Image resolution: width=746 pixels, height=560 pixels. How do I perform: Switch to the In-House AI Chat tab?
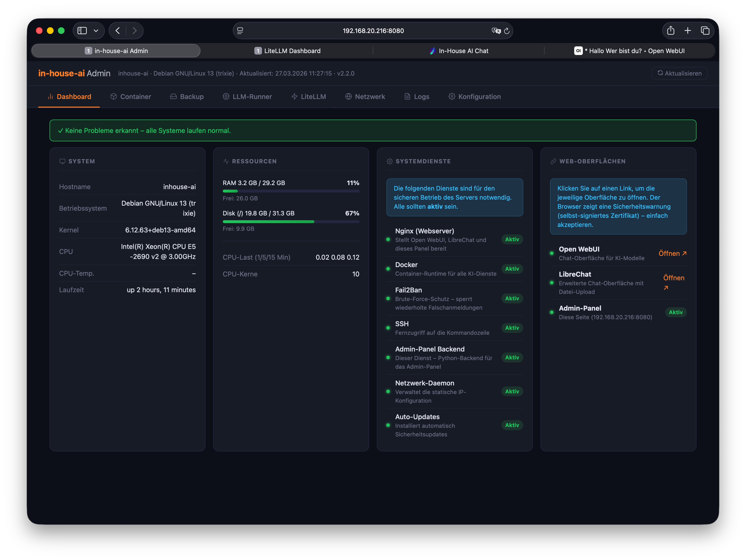(x=459, y=50)
